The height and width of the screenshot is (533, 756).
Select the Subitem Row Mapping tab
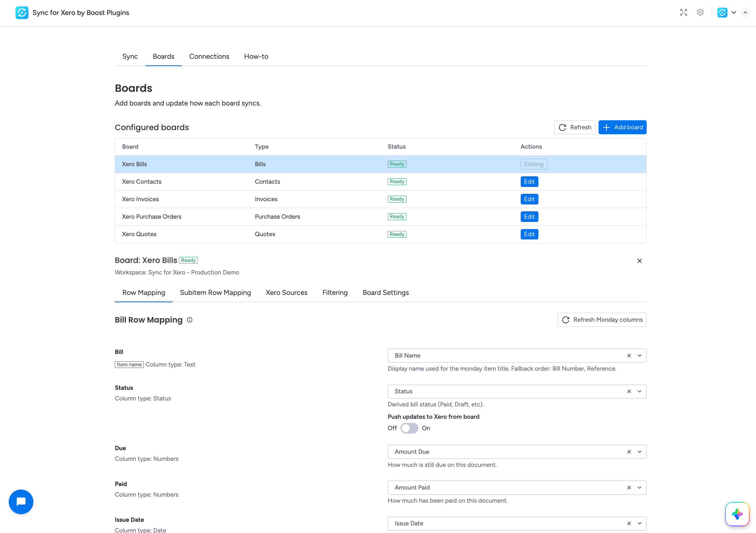pyautogui.click(x=215, y=293)
